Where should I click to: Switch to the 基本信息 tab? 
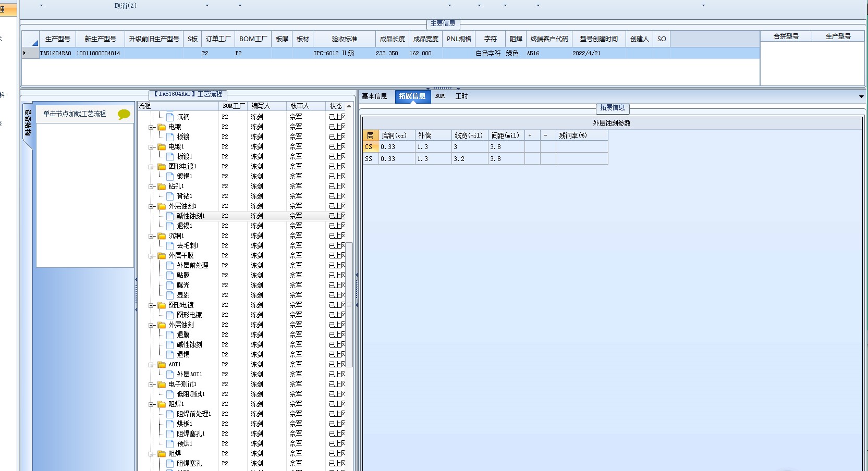point(374,96)
